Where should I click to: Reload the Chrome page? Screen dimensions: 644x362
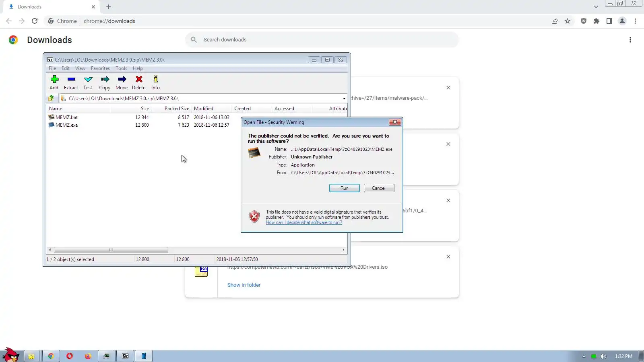(35, 21)
